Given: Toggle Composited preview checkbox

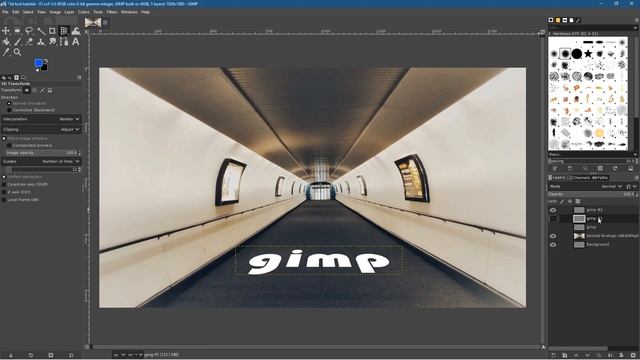Looking at the screenshot, I should tap(9, 145).
